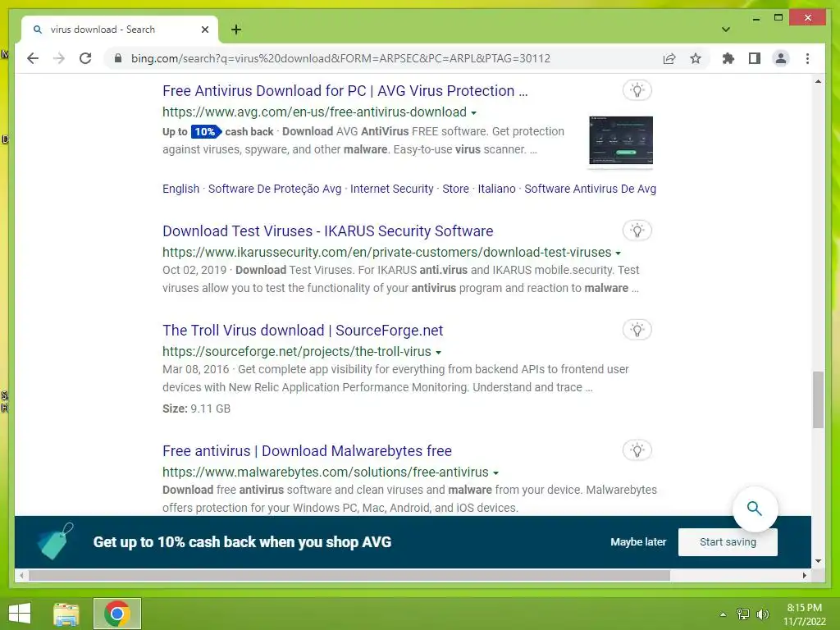
Task: Open a new browser tab
Action: tap(236, 30)
